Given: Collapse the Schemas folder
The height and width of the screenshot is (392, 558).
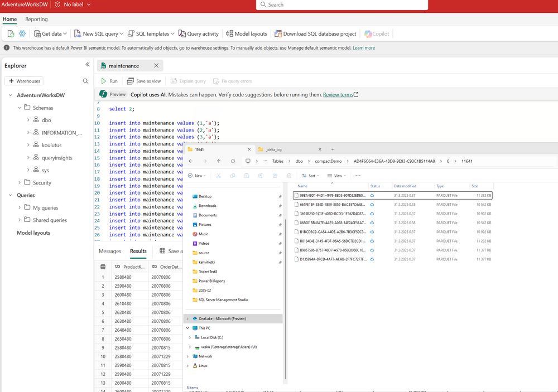Looking at the screenshot, I should point(19,108).
